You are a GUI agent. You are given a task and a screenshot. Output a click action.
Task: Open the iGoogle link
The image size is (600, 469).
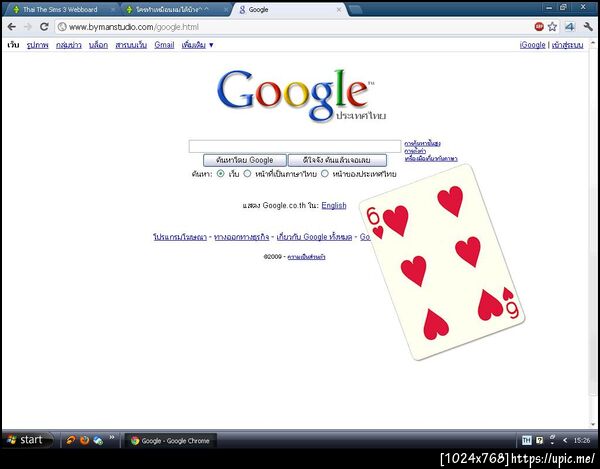pos(532,45)
